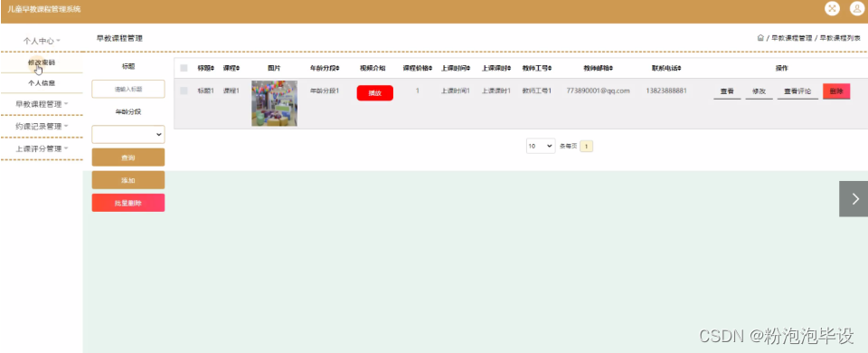Expand the 个人中心 sidebar menu
868x353 pixels.
[42, 41]
